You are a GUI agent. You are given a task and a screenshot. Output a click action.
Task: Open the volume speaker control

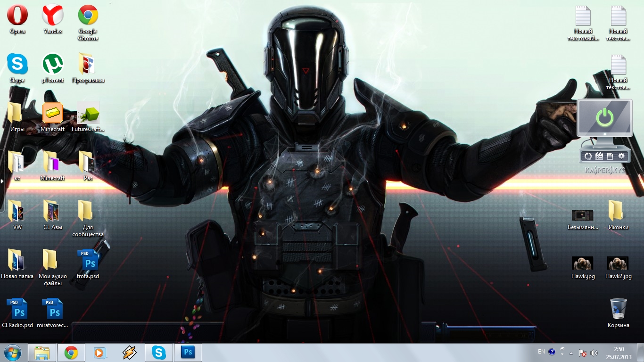(x=594, y=353)
